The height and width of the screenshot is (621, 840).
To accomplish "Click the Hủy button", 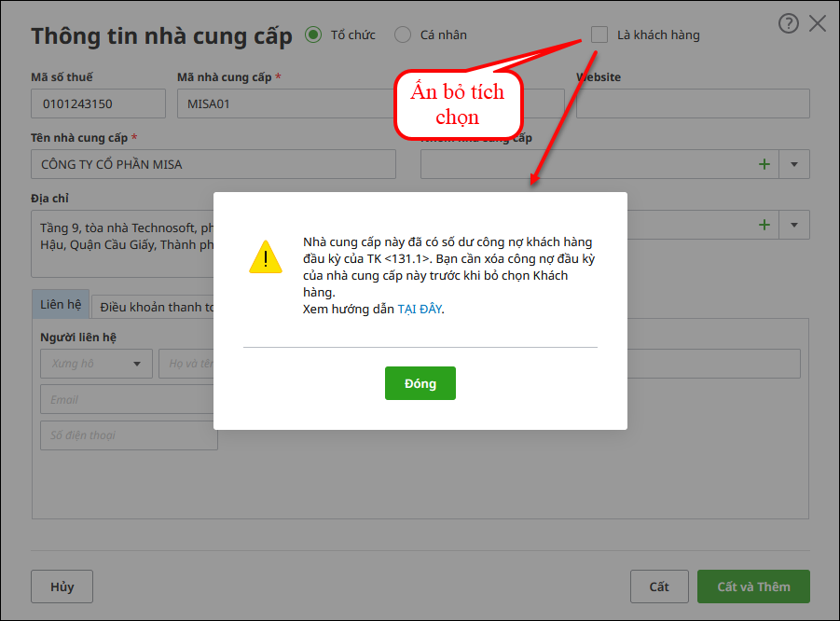I will pos(62,586).
